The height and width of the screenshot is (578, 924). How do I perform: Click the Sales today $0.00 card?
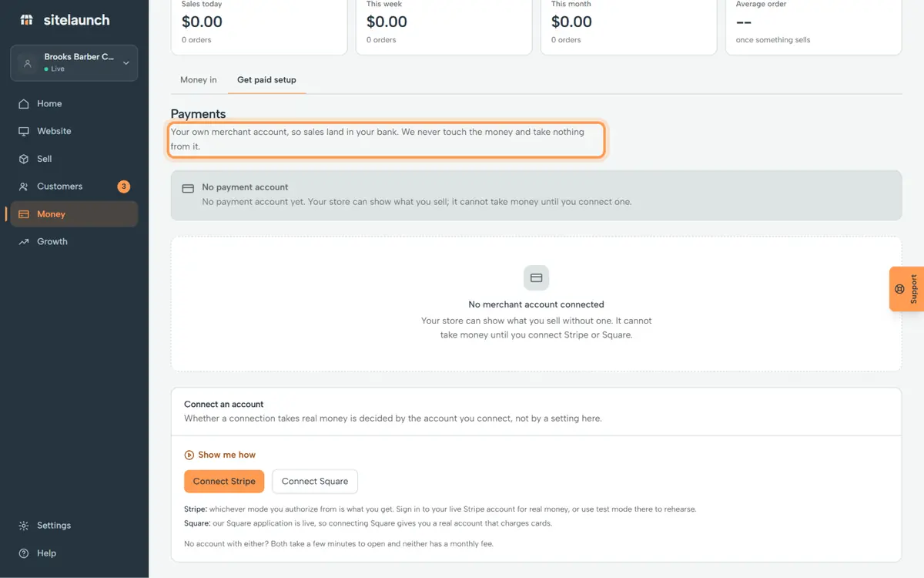click(259, 26)
